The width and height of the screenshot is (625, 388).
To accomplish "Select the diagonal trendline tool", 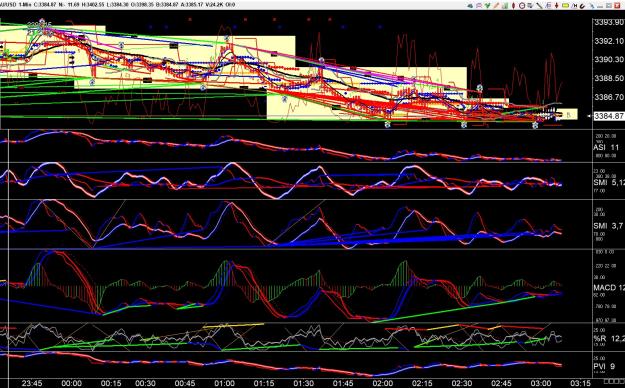I will pyautogui.click(x=539, y=6).
